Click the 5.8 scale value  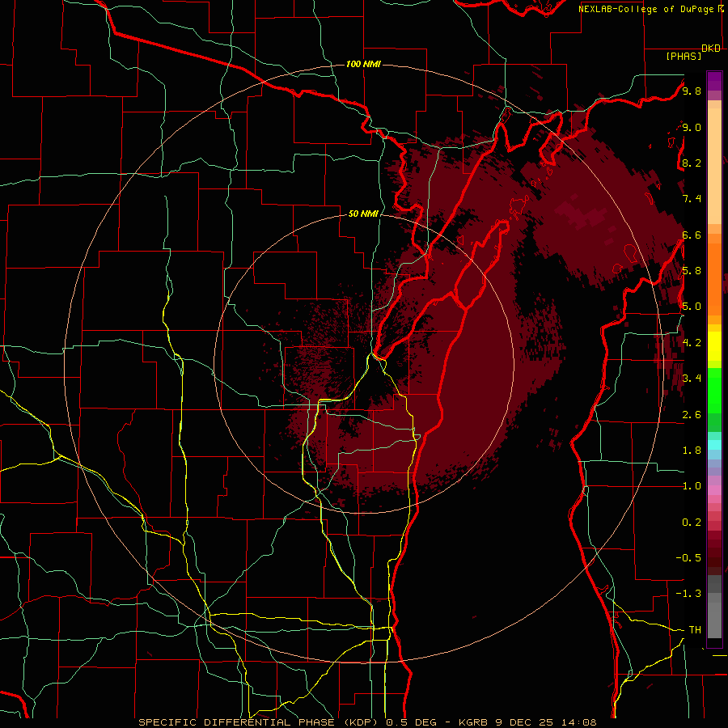692,271
